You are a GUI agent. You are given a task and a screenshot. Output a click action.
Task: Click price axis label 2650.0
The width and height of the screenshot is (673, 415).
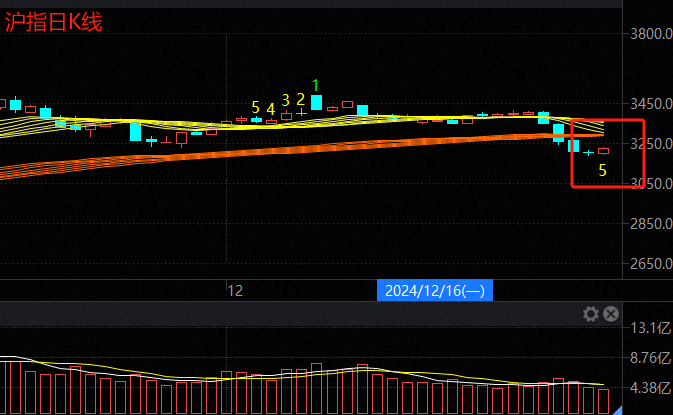click(651, 264)
